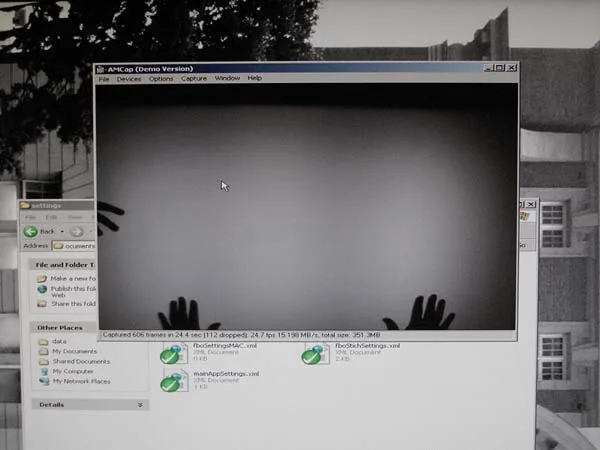Open My Computer from Other Places
This screenshot has width=600, height=450.
(x=71, y=371)
